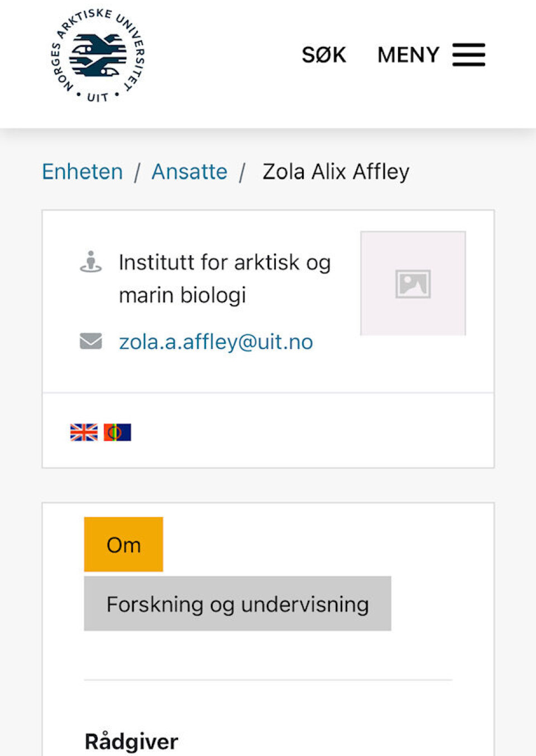Click the divider line above Rådgiver
This screenshot has width=536, height=756.
(x=268, y=680)
